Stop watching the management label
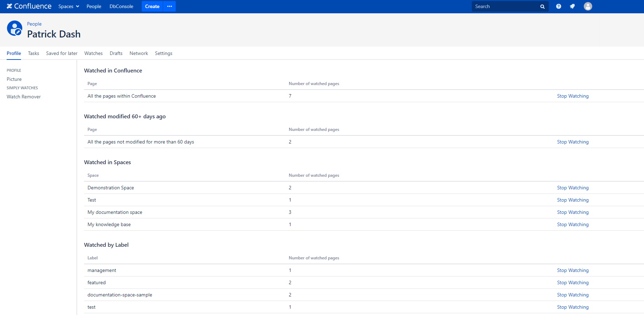The image size is (644, 315). (573, 270)
